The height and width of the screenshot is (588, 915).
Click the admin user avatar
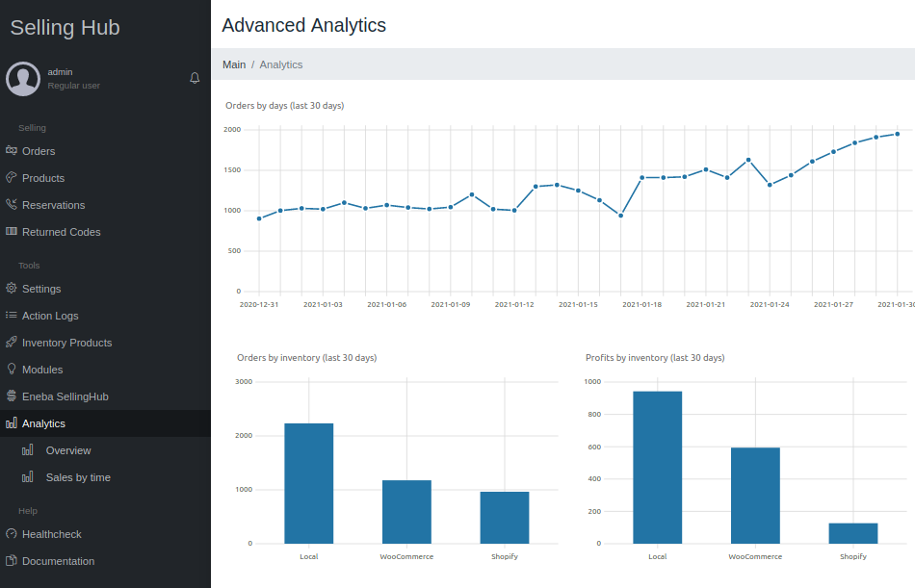pyautogui.click(x=23, y=79)
